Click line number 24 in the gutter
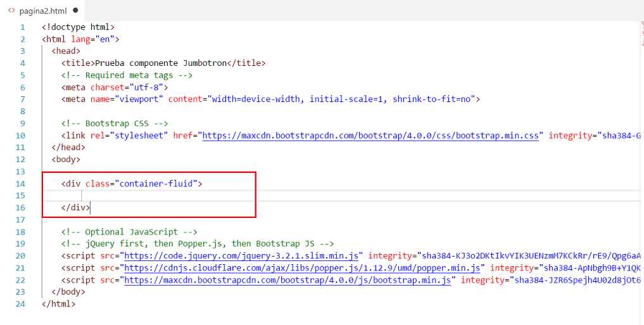The width and height of the screenshot is (644, 325). click(20, 304)
